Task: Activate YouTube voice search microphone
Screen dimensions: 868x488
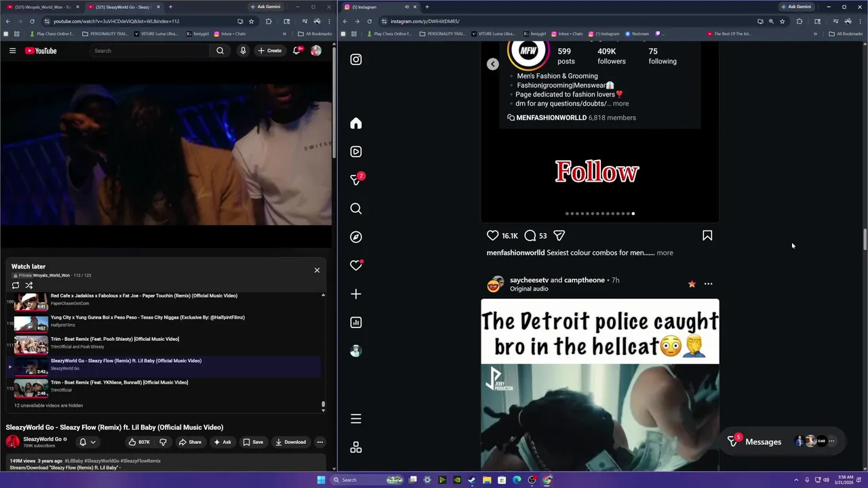Action: pos(243,51)
